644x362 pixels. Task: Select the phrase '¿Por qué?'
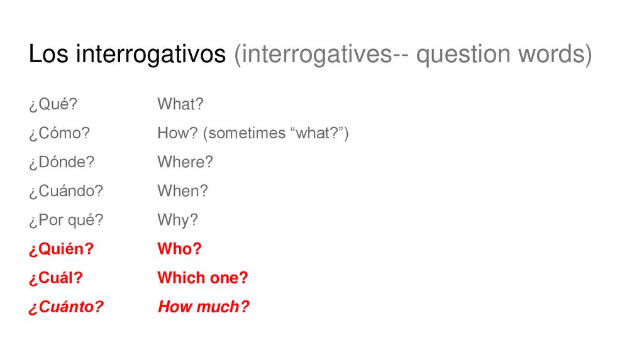66,221
